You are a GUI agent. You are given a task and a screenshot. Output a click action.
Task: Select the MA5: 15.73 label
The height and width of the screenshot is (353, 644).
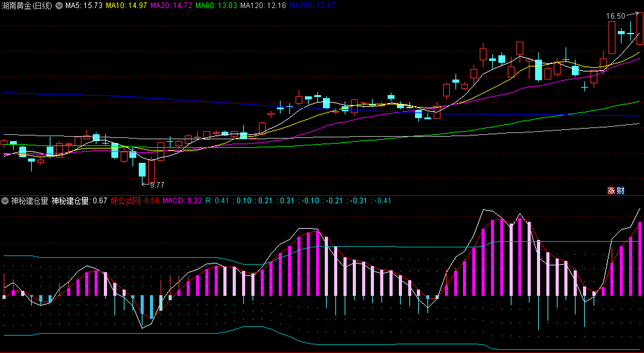click(84, 6)
